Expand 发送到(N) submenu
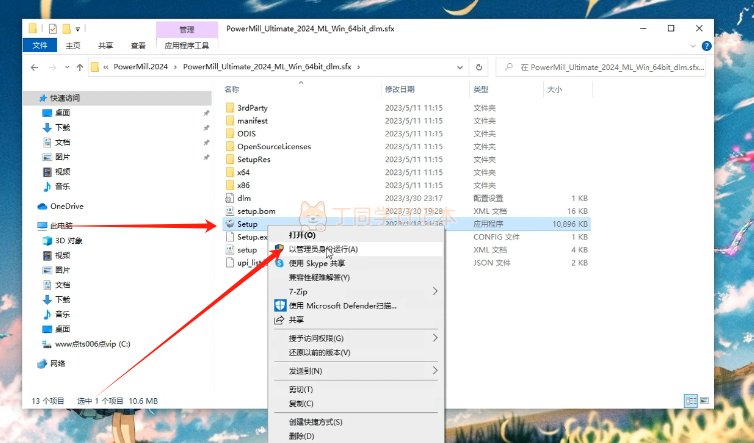This screenshot has width=754, height=443. click(x=435, y=371)
